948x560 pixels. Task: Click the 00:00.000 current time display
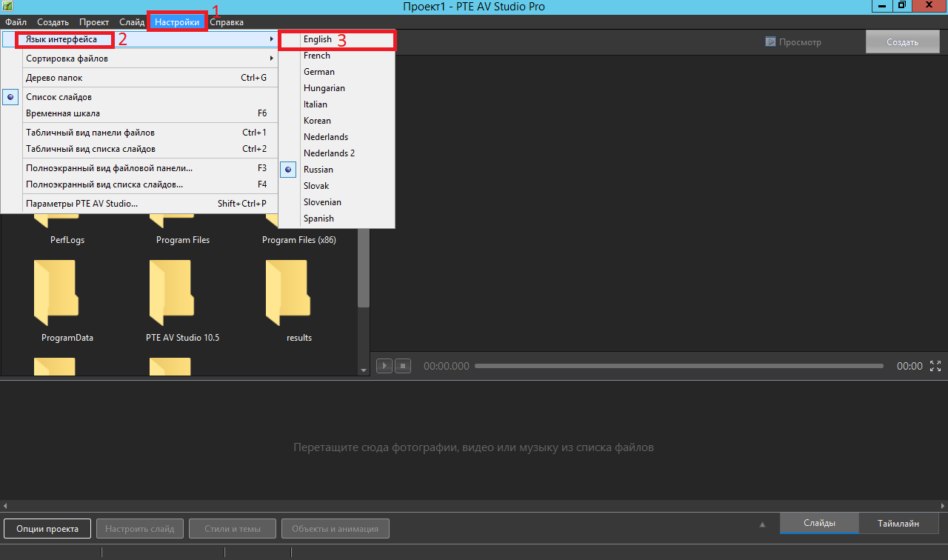(x=447, y=366)
